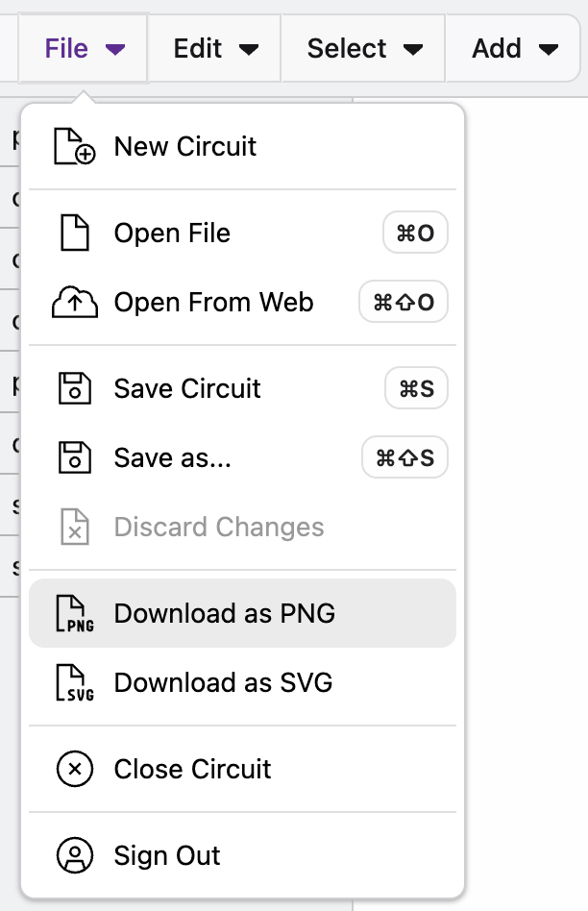Screen dimensions: 588x911
Task: Click Save Circuit
Action: pos(187,388)
